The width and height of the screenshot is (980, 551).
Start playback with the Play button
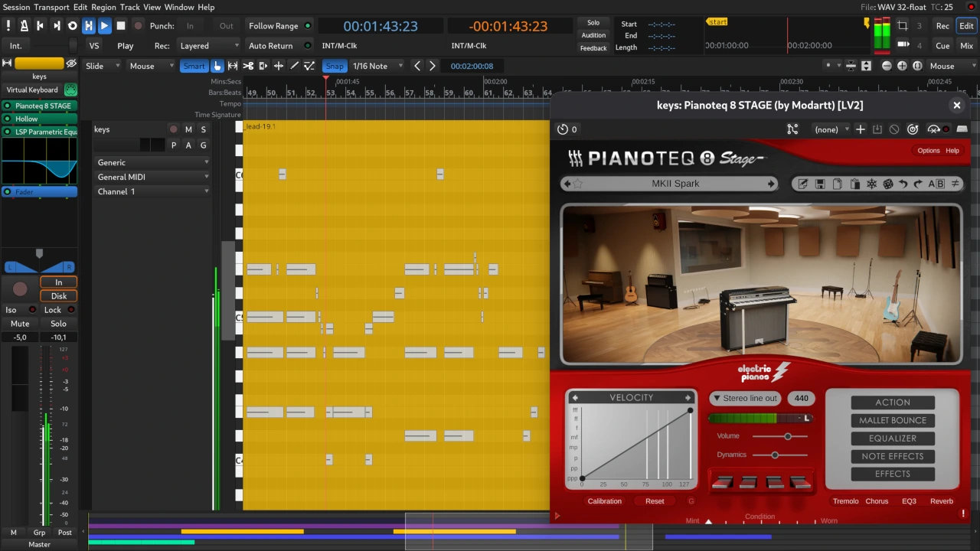coord(104,25)
